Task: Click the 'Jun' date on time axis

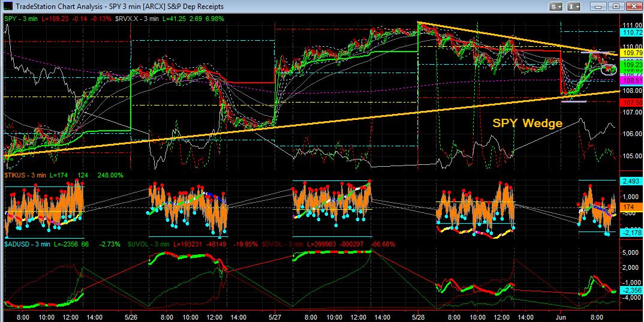Action: pos(561,317)
